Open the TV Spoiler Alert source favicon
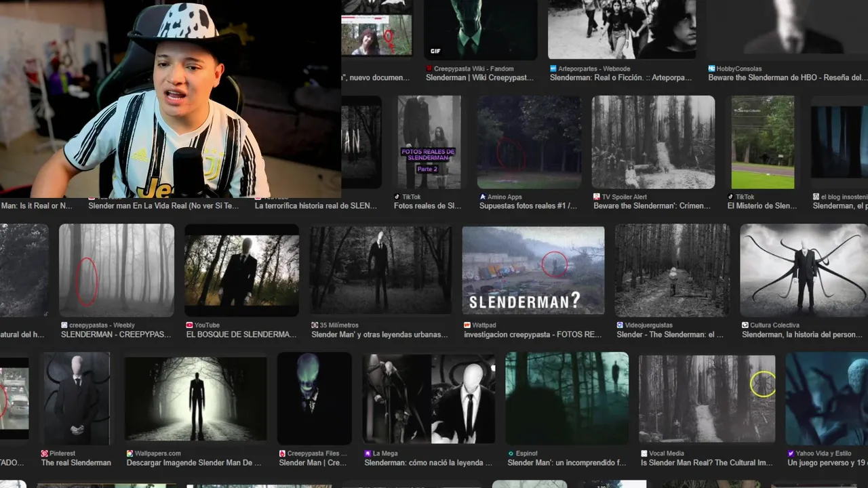The height and width of the screenshot is (488, 868). coord(596,197)
